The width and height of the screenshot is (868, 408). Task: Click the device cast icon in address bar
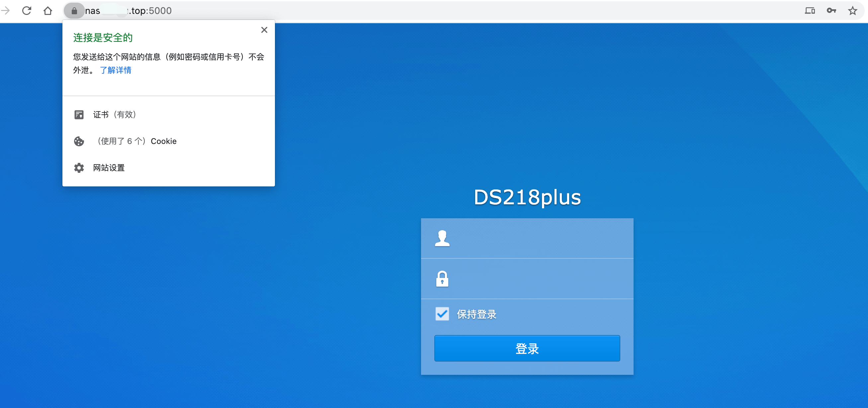point(810,11)
